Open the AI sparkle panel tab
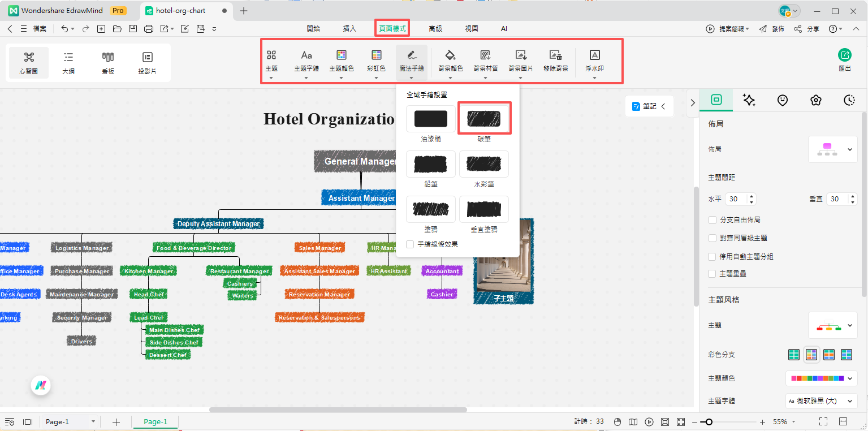Viewport: 868px width, 431px height. (749, 100)
